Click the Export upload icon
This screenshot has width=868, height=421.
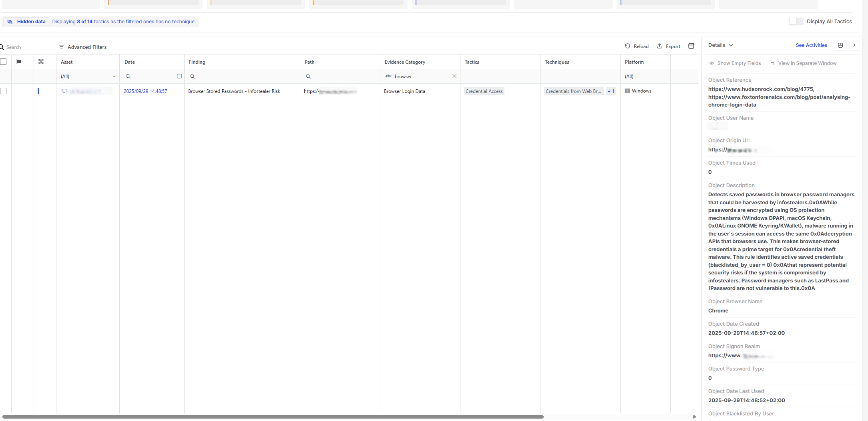click(659, 46)
